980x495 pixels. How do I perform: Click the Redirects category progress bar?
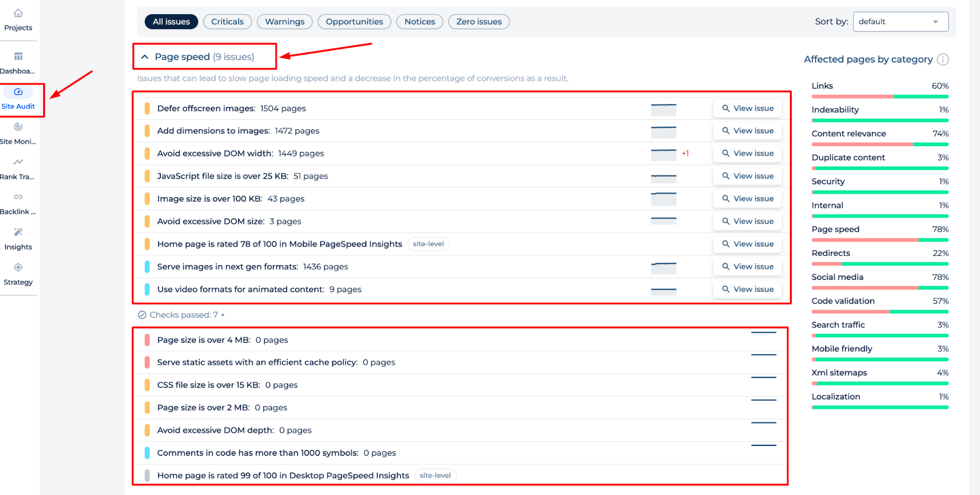(x=880, y=264)
